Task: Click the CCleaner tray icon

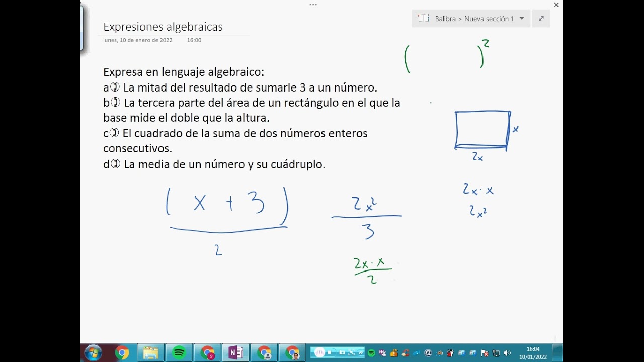Action: (x=405, y=353)
